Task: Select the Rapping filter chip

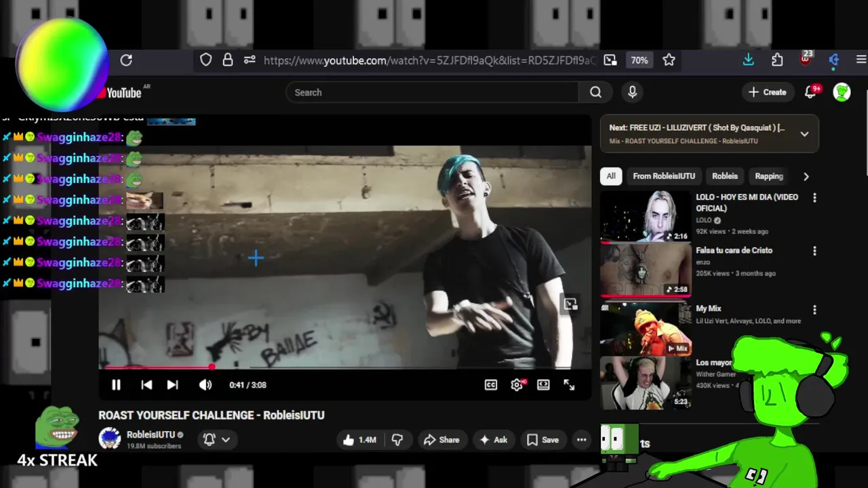Action: [769, 176]
